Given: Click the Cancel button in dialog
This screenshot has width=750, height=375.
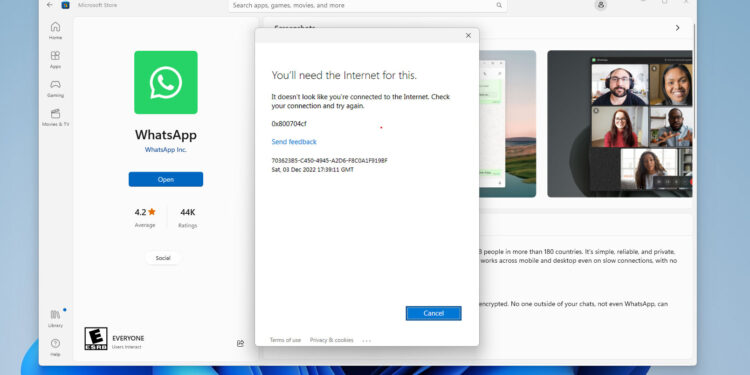Looking at the screenshot, I should tap(433, 313).
